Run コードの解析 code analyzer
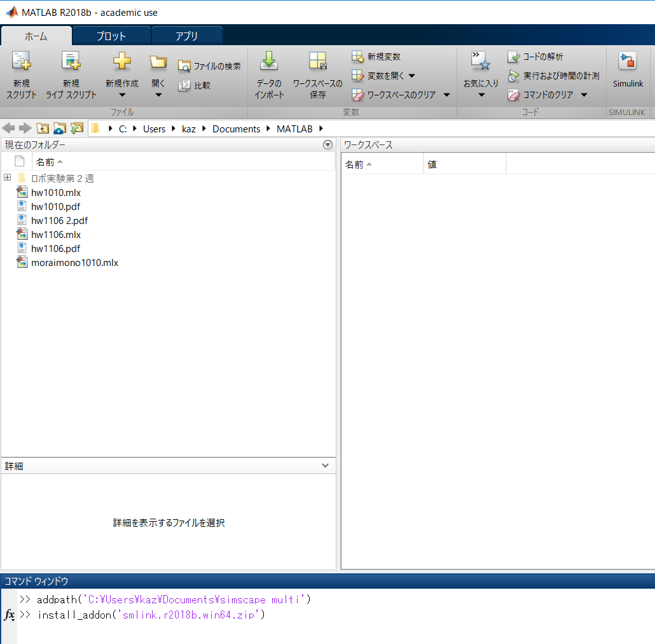The image size is (655, 644). coord(535,57)
